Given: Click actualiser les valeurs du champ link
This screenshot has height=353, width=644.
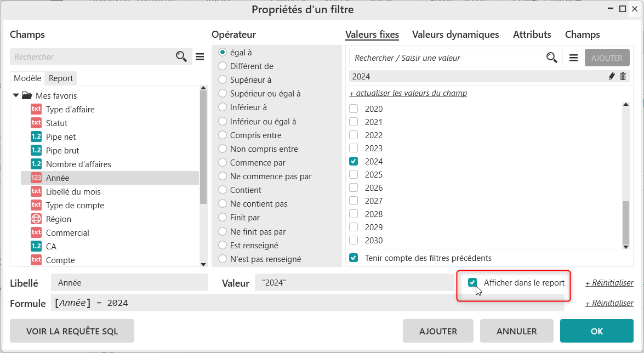Looking at the screenshot, I should (408, 93).
